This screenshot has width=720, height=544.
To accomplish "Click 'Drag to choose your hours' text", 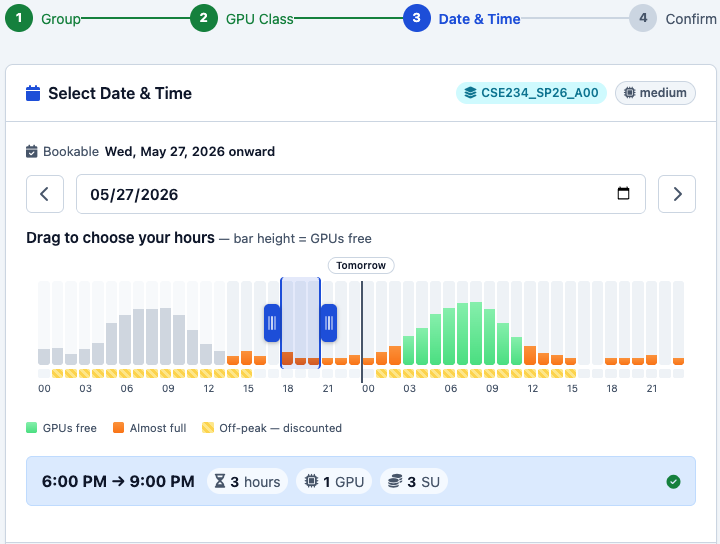I will [120, 238].
